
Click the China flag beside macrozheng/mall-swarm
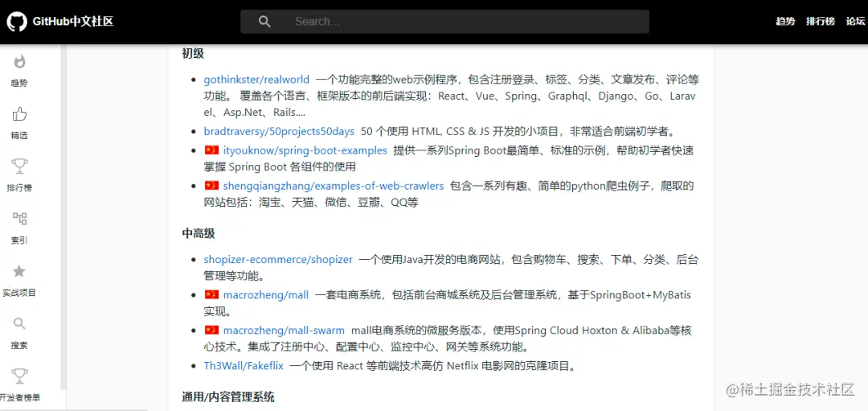pos(211,330)
